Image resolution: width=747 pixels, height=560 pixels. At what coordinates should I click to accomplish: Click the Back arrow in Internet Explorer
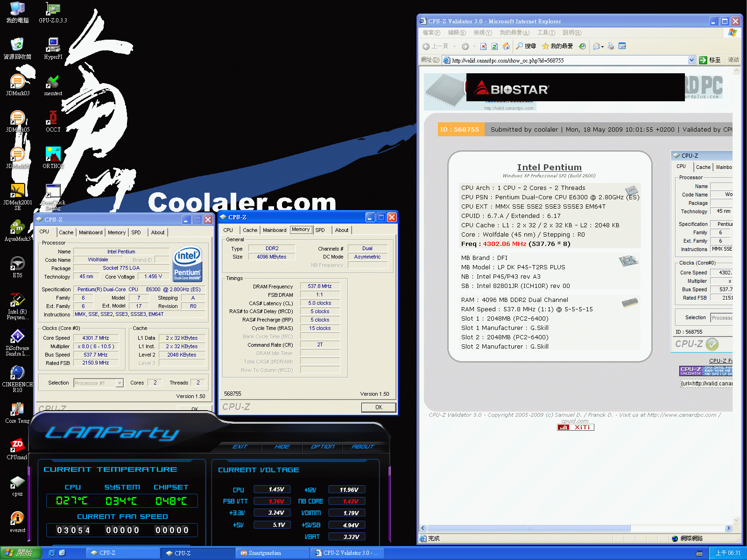point(436,46)
